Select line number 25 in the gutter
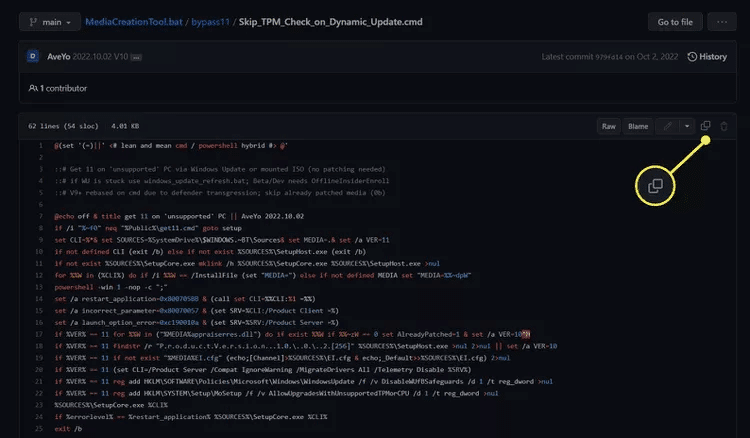Screen dimensions: 750x438 point(39,428)
